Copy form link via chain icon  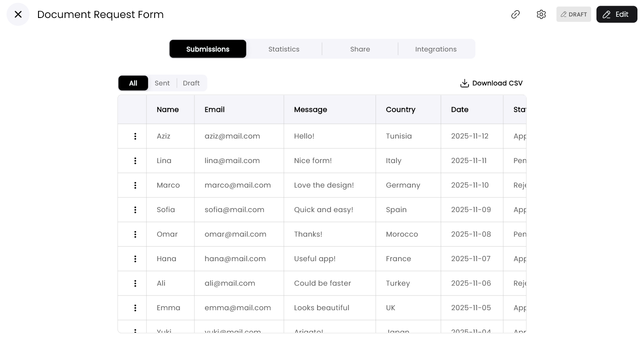click(x=516, y=14)
